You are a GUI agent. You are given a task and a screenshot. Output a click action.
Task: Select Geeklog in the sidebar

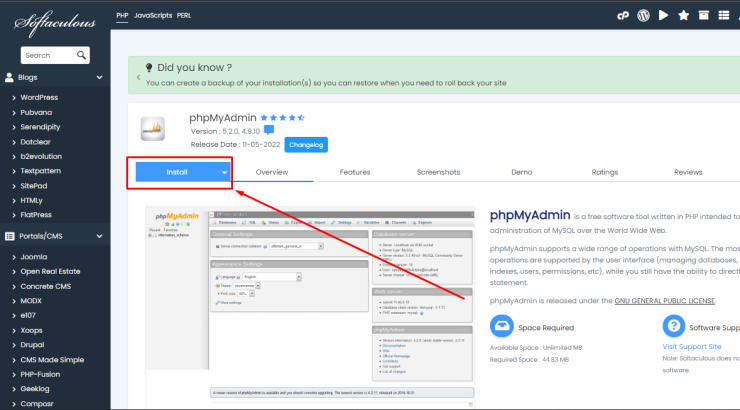coord(34,389)
